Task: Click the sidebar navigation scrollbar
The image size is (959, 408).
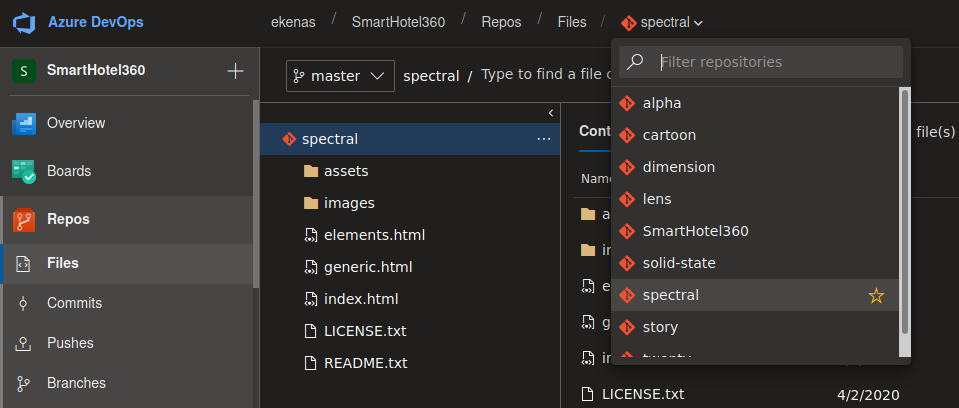Action: click(256, 193)
